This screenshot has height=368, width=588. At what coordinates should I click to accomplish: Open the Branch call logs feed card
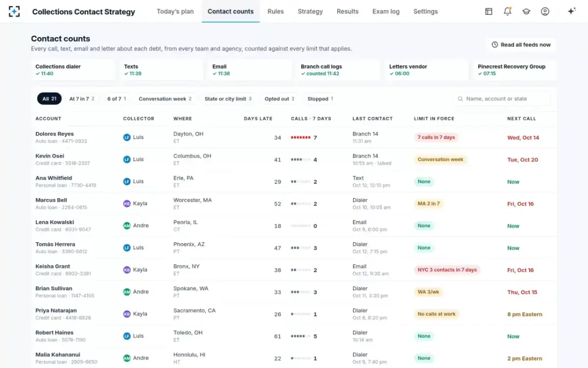[338, 70]
